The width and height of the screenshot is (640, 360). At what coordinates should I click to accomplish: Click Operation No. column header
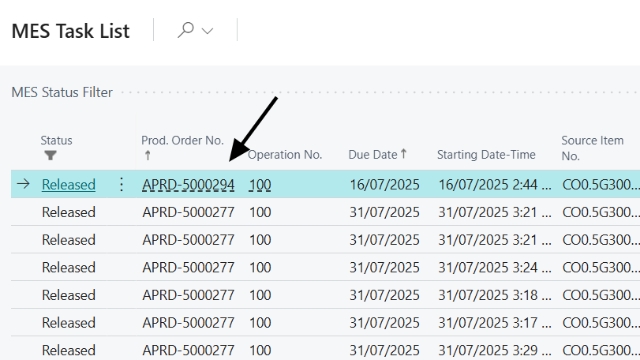click(285, 155)
